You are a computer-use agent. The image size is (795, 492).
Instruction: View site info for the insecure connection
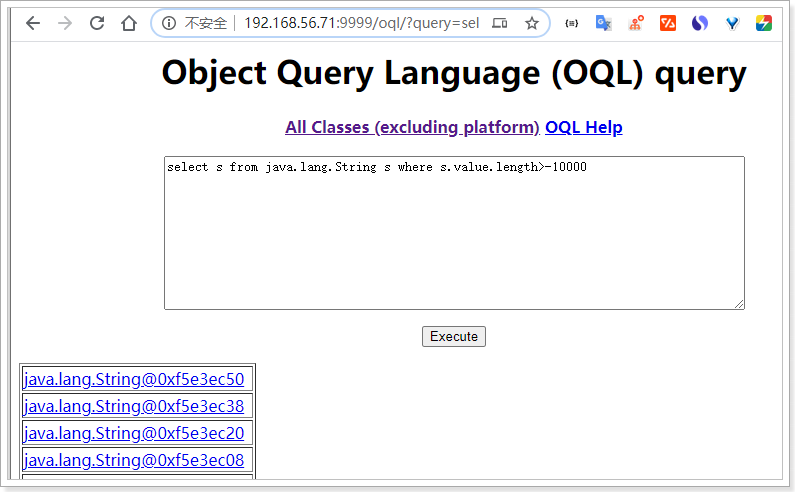(169, 23)
